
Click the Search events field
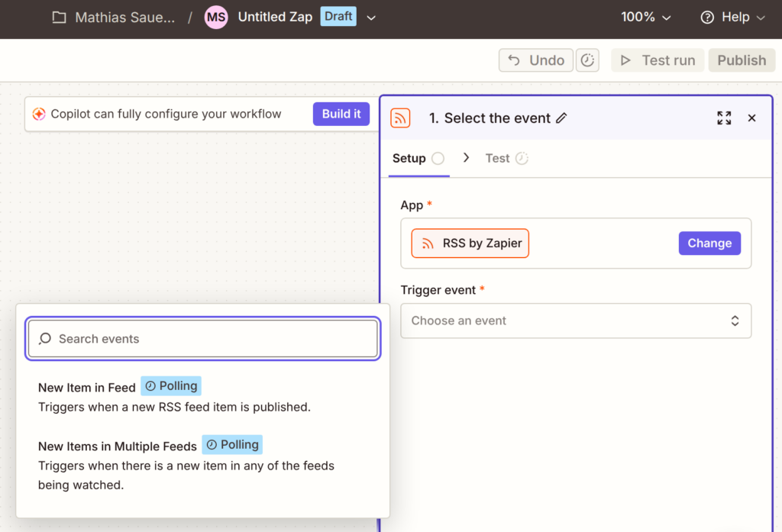203,339
